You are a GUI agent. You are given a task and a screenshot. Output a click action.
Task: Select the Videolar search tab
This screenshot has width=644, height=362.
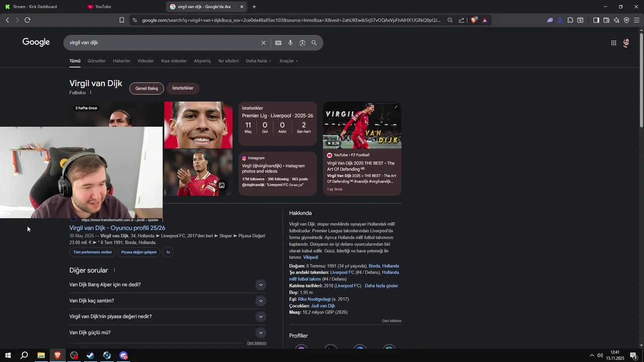[x=145, y=61]
